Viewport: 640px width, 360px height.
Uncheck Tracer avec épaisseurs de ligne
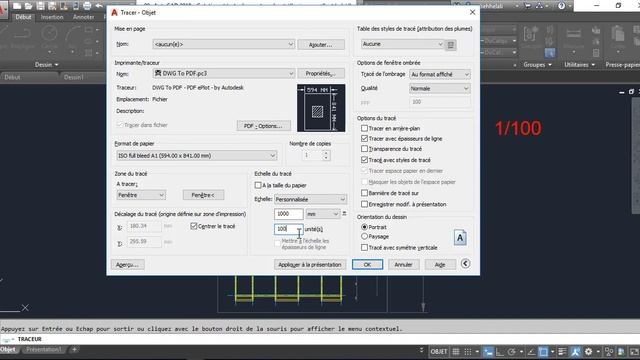click(x=364, y=138)
